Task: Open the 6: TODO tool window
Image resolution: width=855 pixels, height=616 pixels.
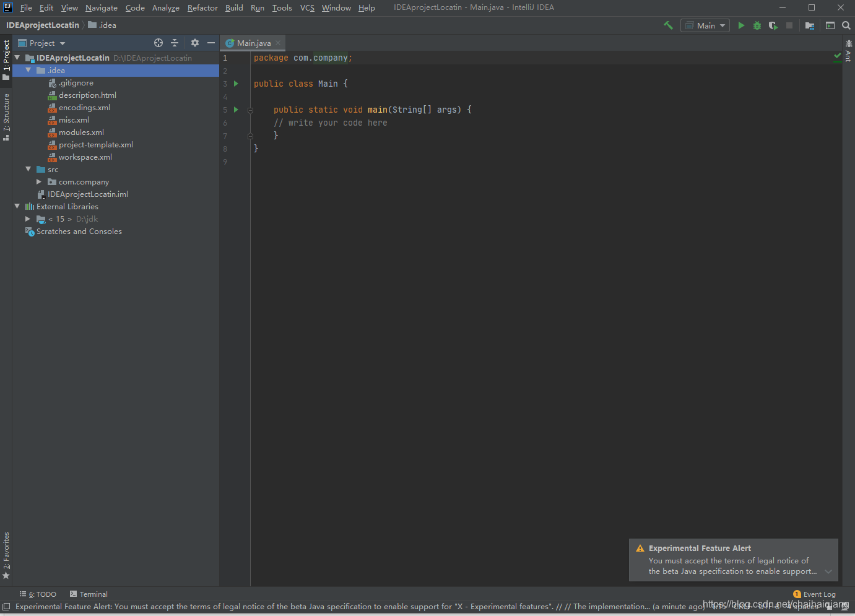Action: (38, 594)
